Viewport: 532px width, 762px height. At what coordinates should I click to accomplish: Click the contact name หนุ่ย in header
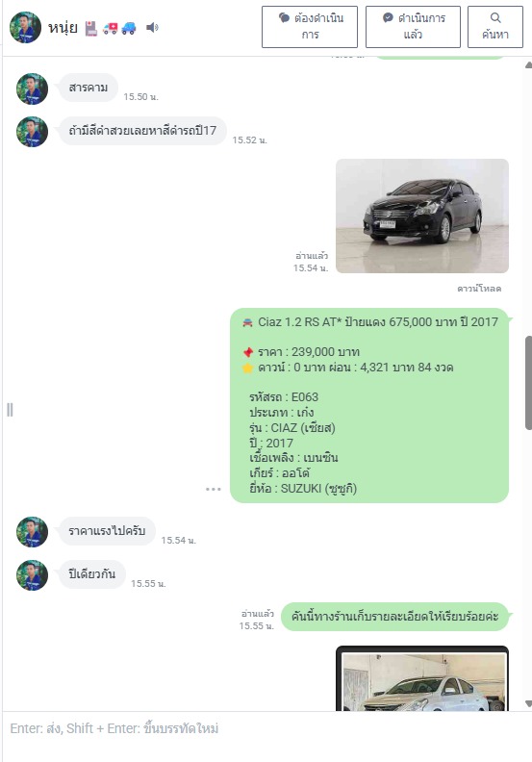pos(63,28)
